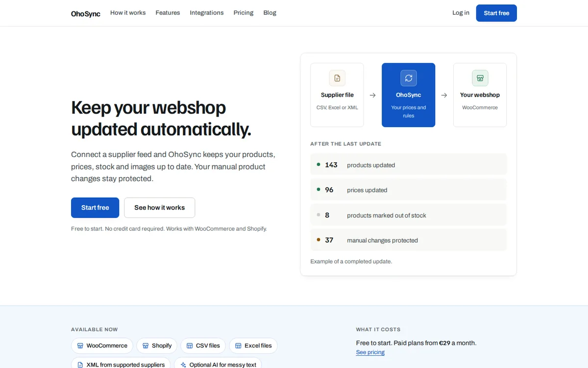Click the OhoSync logo
This screenshot has height=368, width=588.
pyautogui.click(x=86, y=14)
